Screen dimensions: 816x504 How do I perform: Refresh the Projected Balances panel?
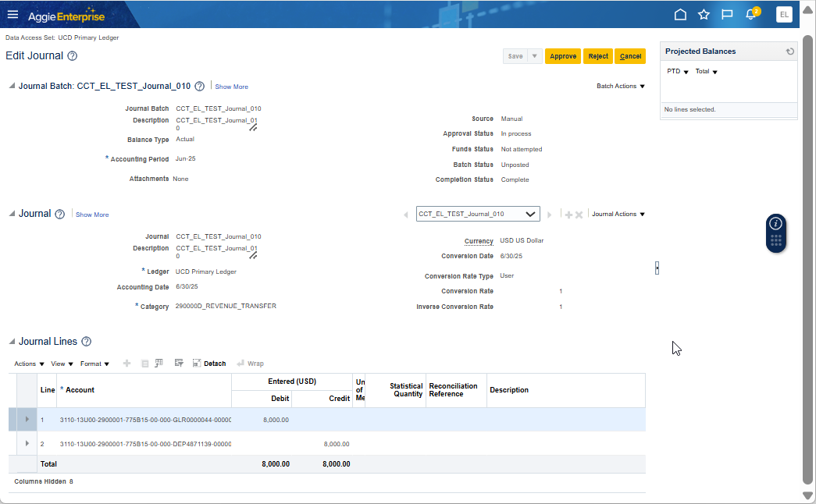click(x=790, y=51)
